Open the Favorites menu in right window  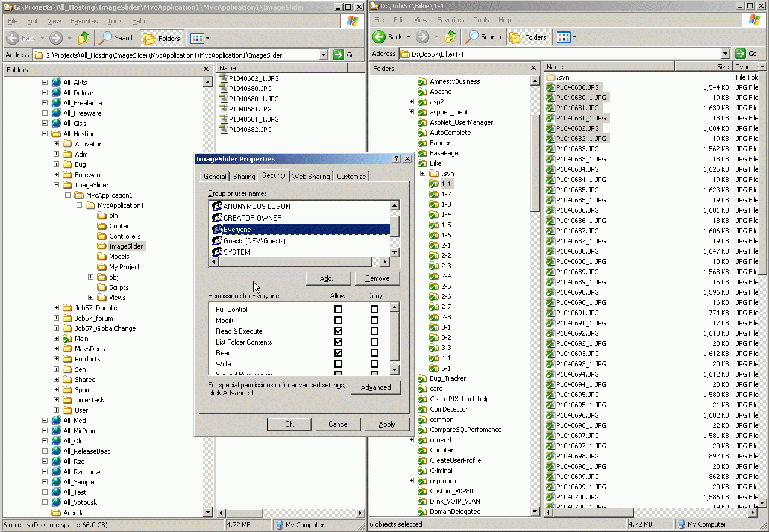click(x=450, y=20)
